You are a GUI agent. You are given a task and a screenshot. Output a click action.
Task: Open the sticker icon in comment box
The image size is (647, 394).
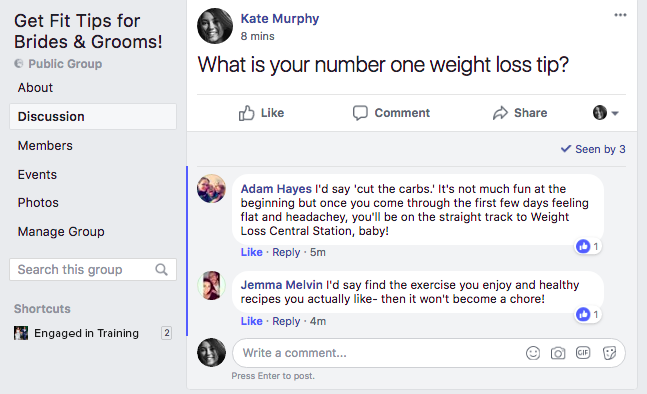609,353
